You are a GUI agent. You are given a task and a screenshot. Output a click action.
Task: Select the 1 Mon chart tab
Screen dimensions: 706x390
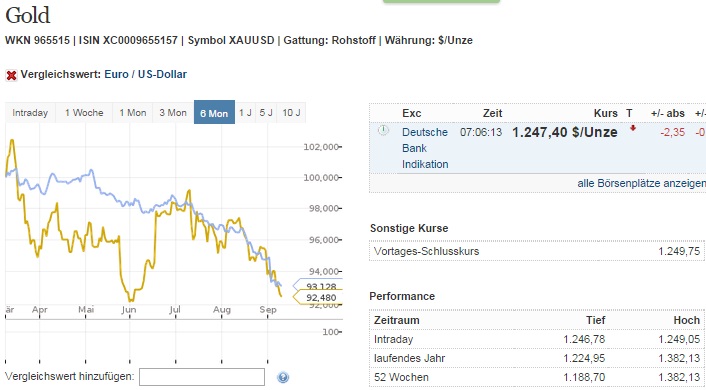coord(133,113)
